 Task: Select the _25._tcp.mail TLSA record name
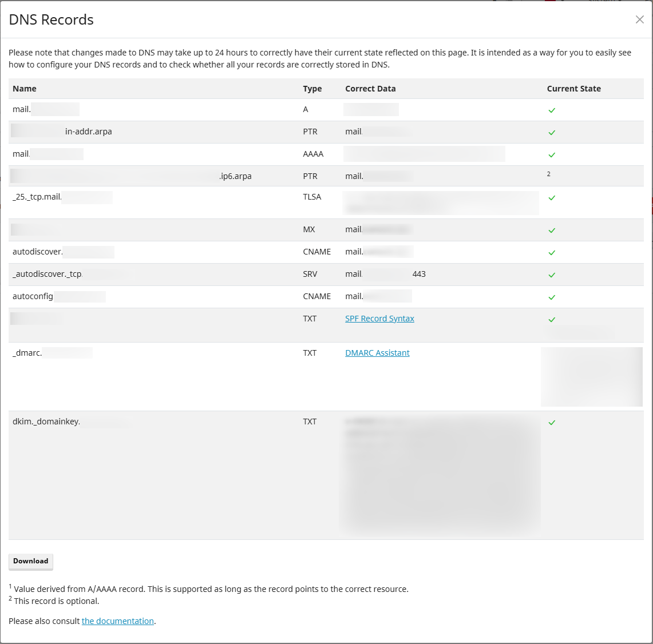37,197
